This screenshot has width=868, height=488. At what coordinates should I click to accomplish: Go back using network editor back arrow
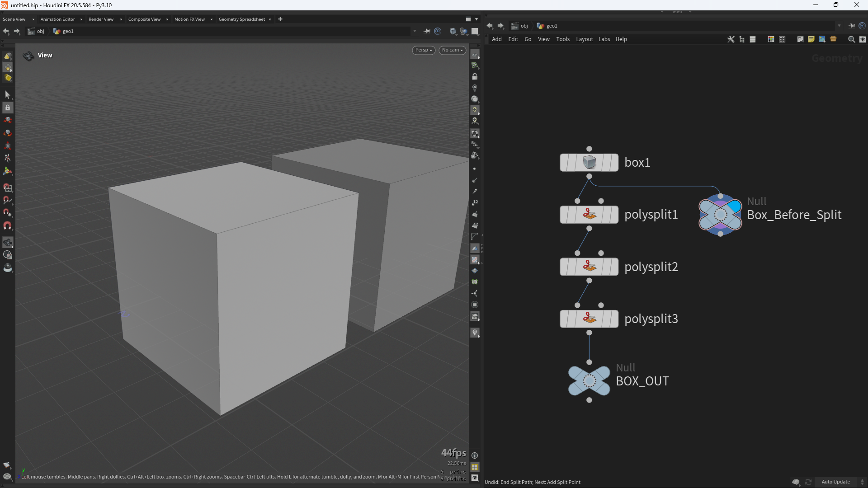pos(490,26)
